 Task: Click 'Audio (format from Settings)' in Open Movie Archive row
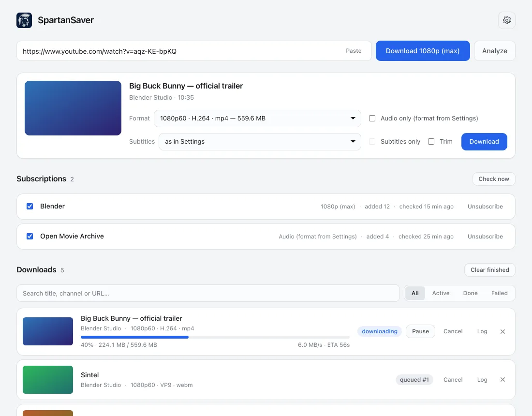click(x=318, y=236)
